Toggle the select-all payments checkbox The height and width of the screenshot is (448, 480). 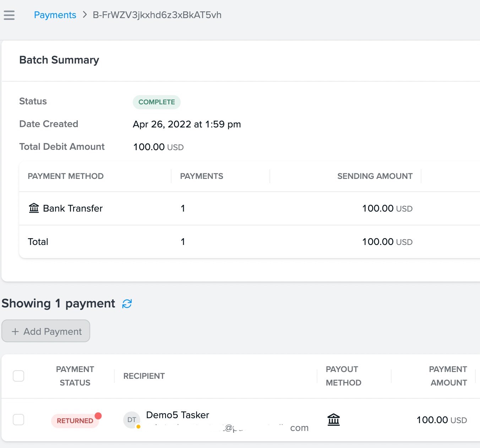pyautogui.click(x=18, y=376)
